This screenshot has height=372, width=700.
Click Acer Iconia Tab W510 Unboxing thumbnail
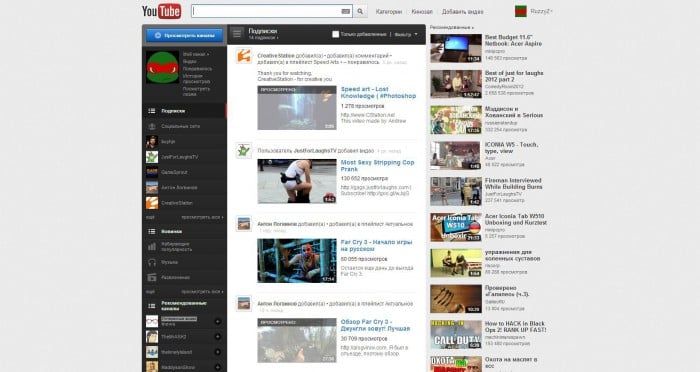(456, 227)
